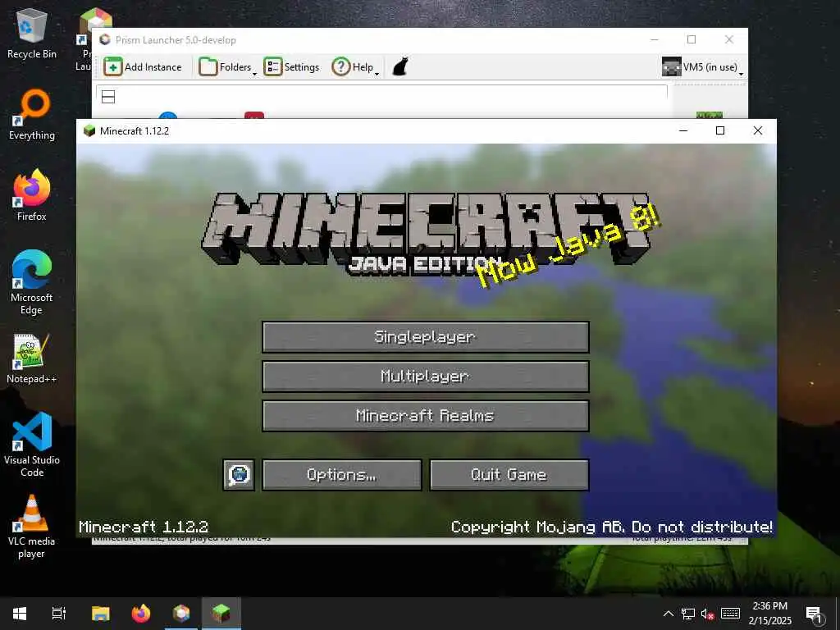Image resolution: width=840 pixels, height=630 pixels.
Task: Open the VM5 account dropdown
Action: pyautogui.click(x=702, y=67)
